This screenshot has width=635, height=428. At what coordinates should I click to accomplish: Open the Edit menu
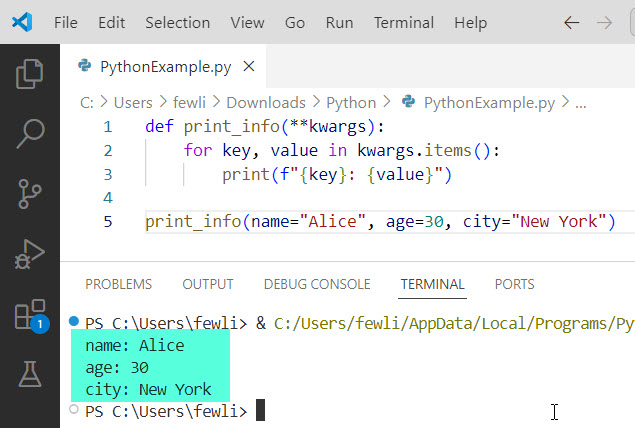111,23
